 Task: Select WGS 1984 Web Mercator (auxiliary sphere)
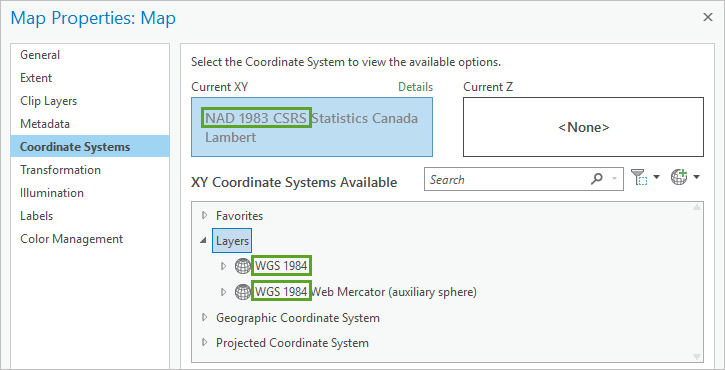point(366,292)
